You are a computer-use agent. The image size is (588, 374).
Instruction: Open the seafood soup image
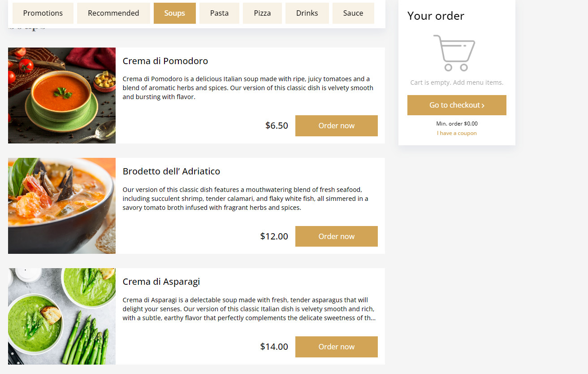tap(62, 206)
